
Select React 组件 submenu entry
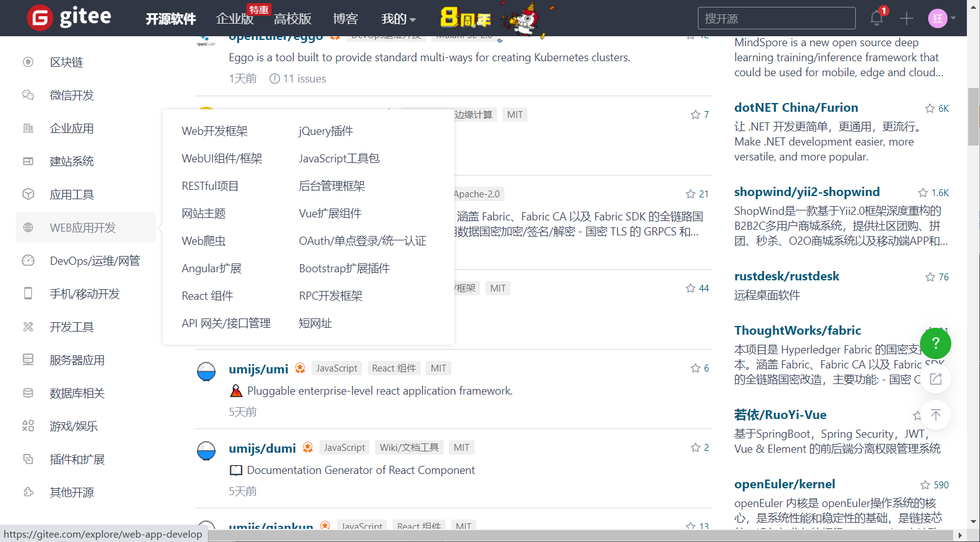pos(207,296)
